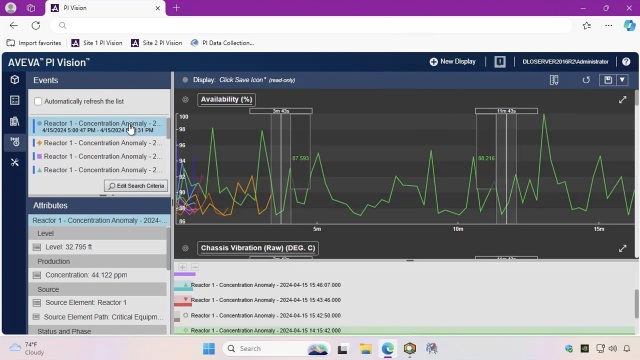Viewport: 640px width, 360px height.
Task: Collapse the Attributes panel header
Action: (x=99, y=205)
